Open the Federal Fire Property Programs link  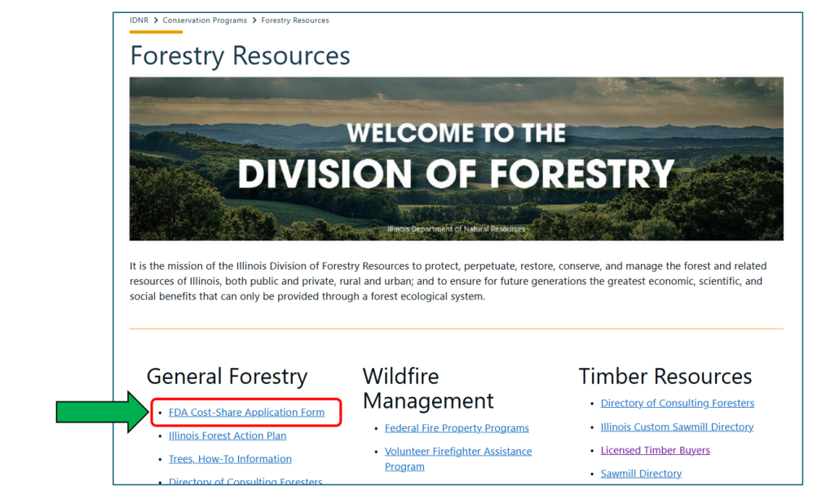[x=457, y=428]
